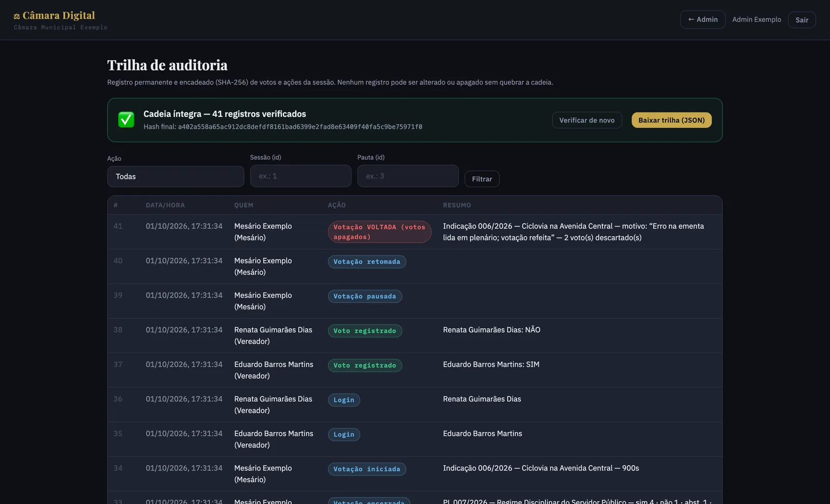The image size is (830, 504).
Task: Click the QUEM column header
Action: pos(244,205)
